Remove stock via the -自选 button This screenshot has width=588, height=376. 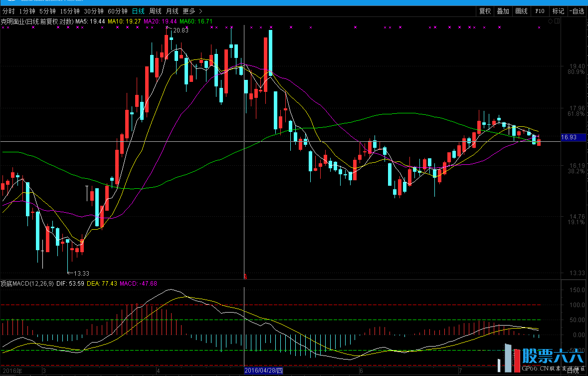(578, 11)
